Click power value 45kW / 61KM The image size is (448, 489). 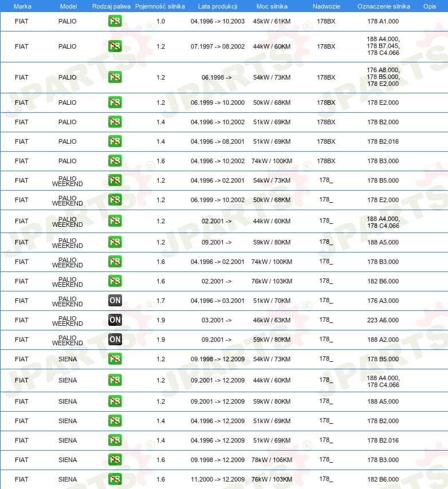pos(272,21)
